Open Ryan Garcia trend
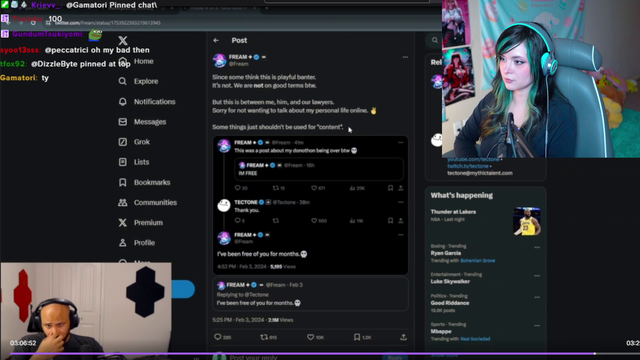Viewport: 640px width, 360px height. 446,253
